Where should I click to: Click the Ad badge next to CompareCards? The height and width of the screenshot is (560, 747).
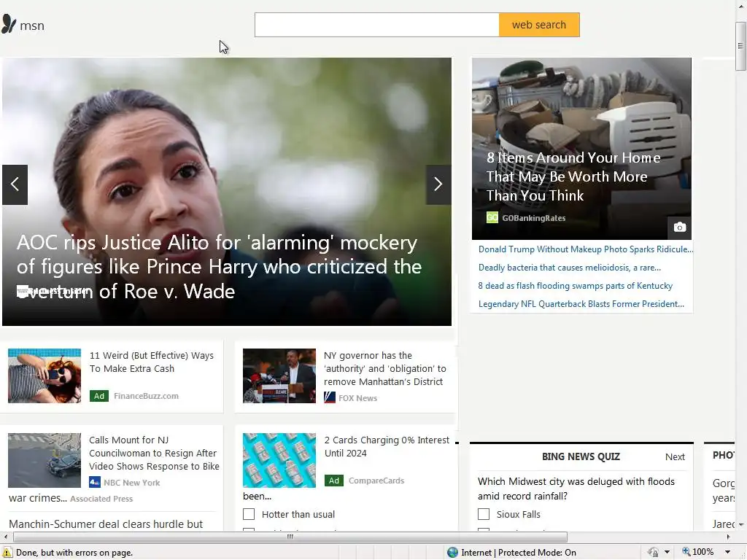(334, 481)
